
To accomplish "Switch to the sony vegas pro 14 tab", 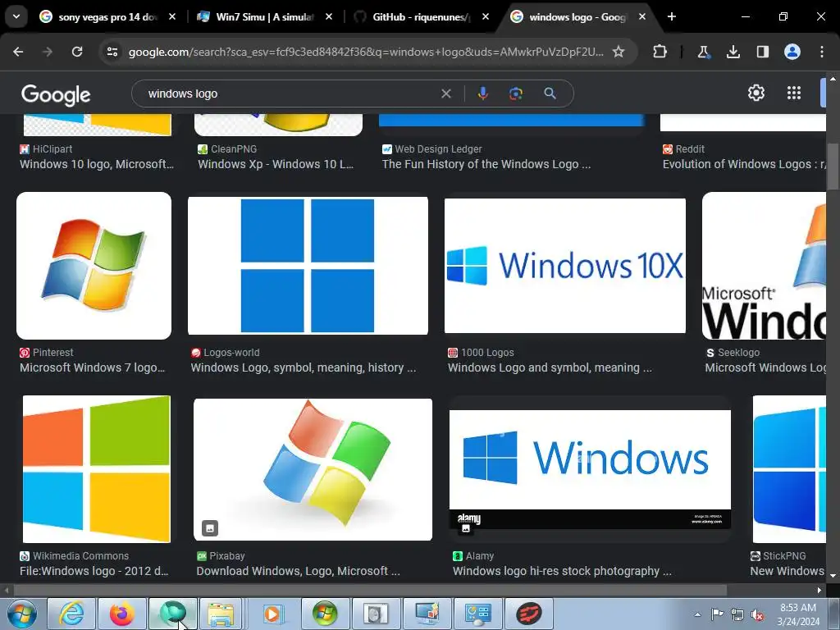I will 107,16.
